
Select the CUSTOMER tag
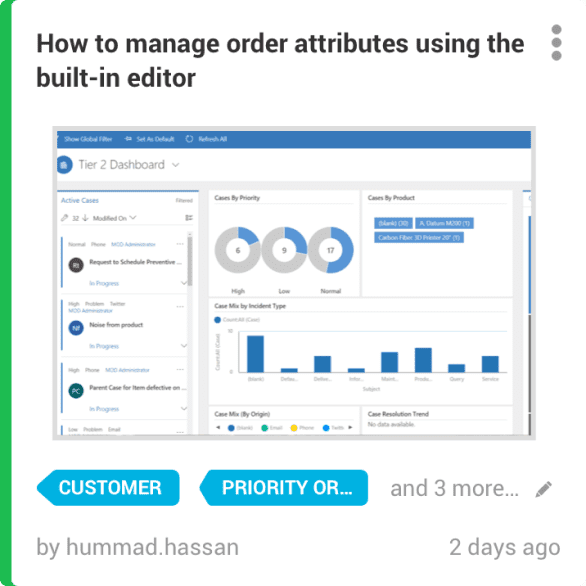[108, 488]
